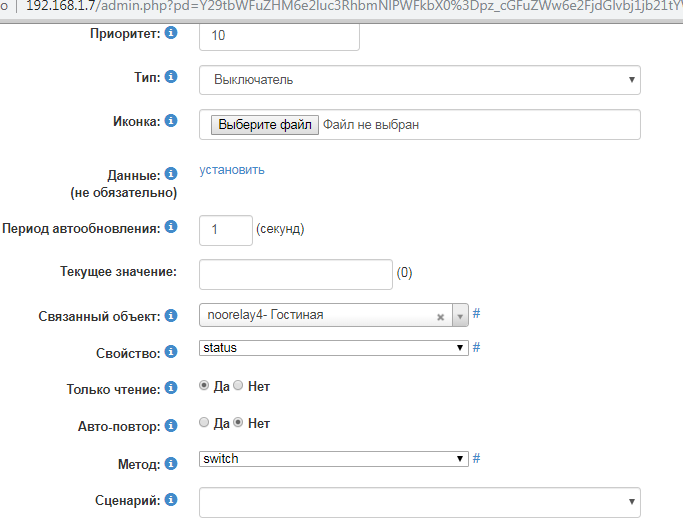
Task: Click info icon for Период автообновления
Action: [171, 227]
